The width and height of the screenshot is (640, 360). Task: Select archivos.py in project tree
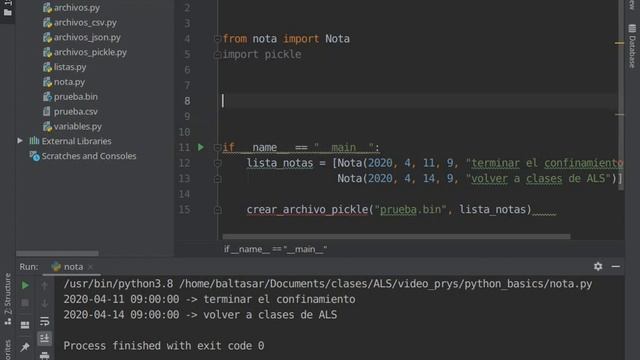coord(77,7)
